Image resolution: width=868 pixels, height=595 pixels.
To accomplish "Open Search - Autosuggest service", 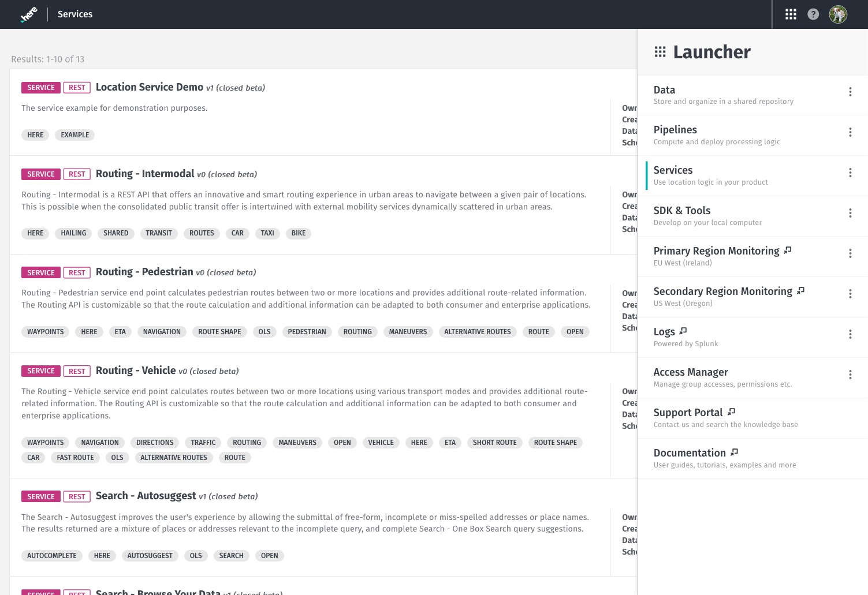I will [146, 496].
